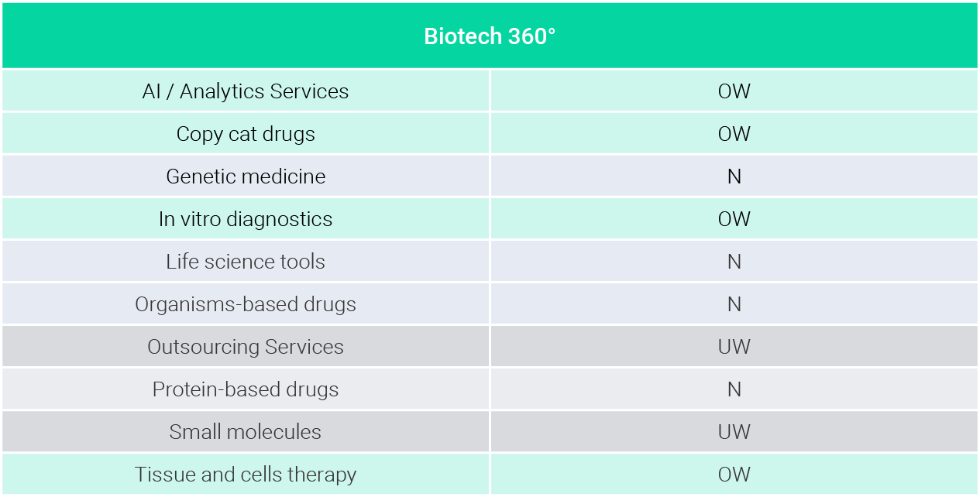Select the Genetic medicine label

click(x=246, y=177)
